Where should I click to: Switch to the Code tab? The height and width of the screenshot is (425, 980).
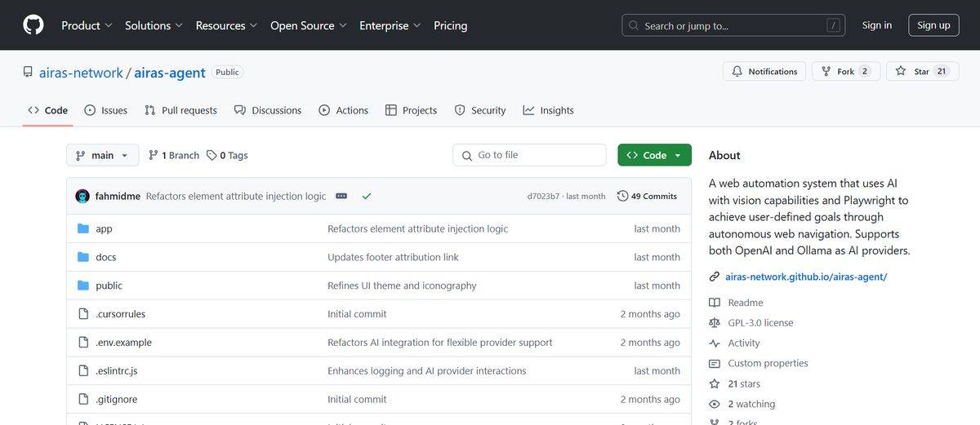(47, 110)
